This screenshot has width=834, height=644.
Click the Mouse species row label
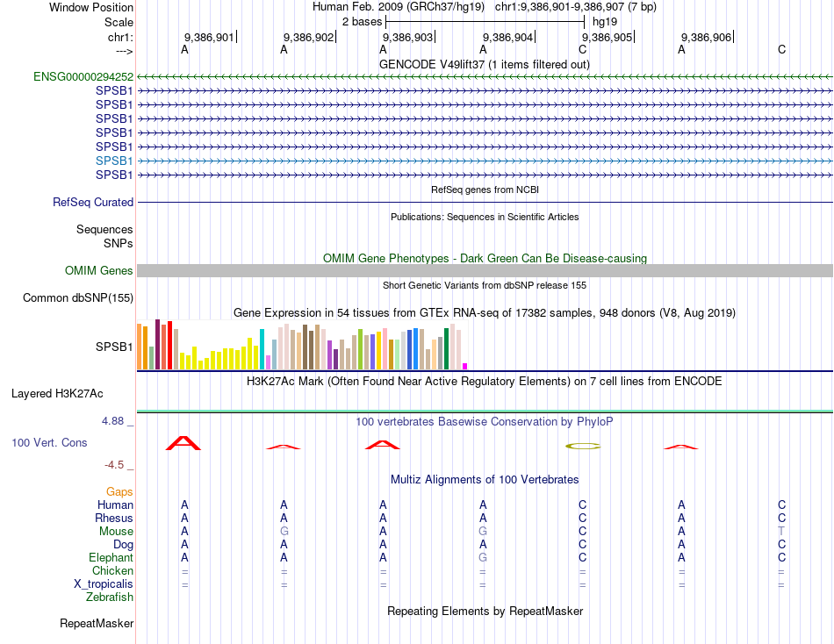pyautogui.click(x=116, y=532)
